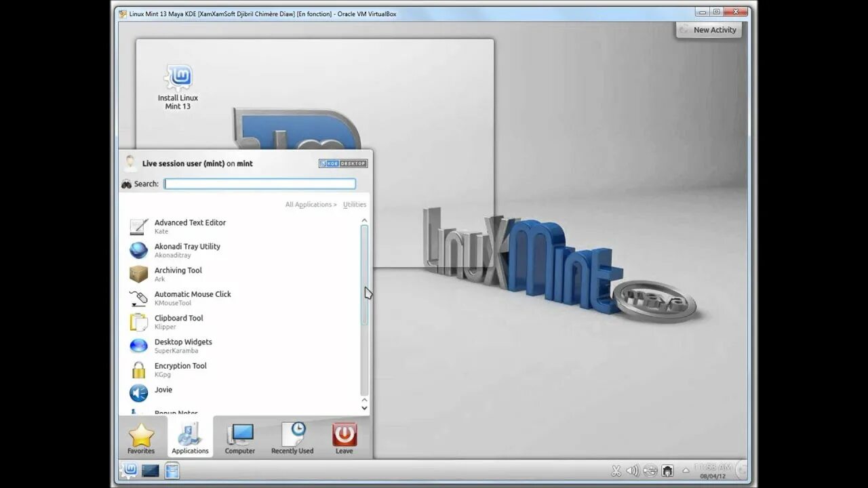Click the "Clipboard Tool" label
Viewport: 868px width, 488px height.
point(179,318)
